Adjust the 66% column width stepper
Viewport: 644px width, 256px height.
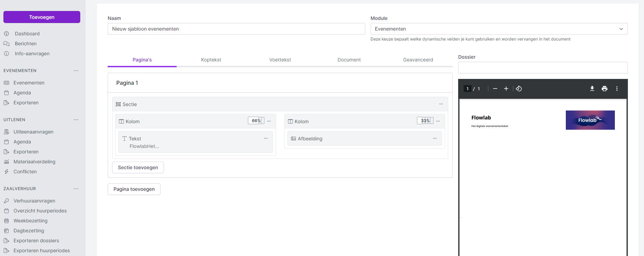256,121
